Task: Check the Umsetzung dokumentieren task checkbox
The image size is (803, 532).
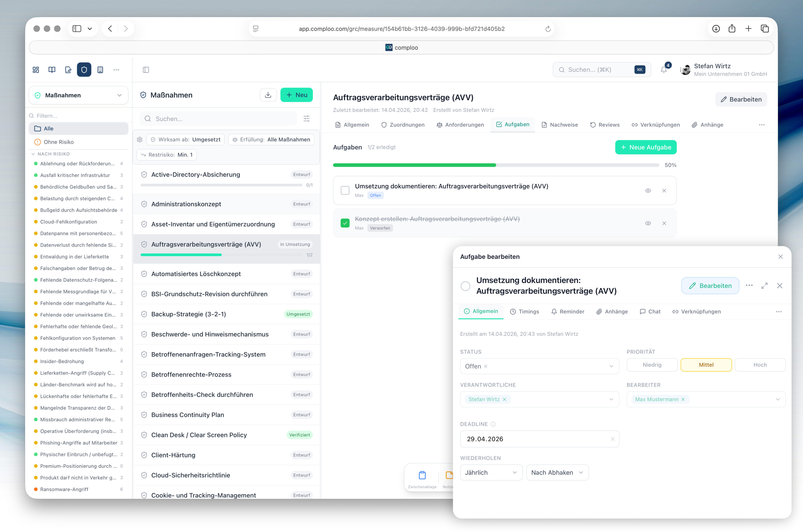Action: [x=345, y=190]
